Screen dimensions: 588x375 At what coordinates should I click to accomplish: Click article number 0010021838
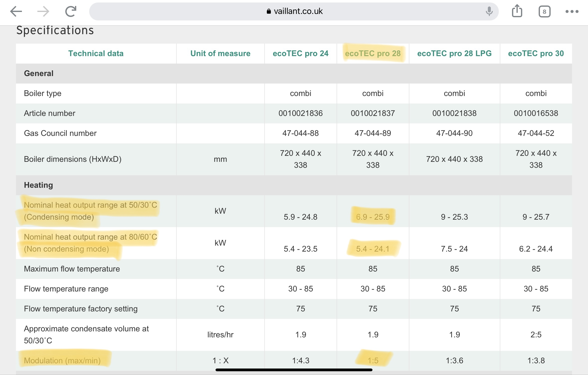tap(454, 113)
